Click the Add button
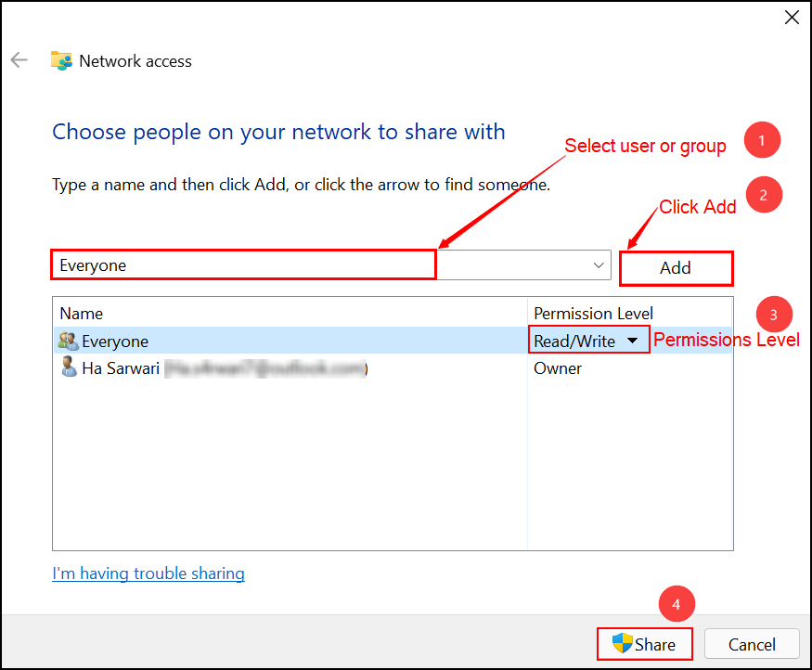 676,267
